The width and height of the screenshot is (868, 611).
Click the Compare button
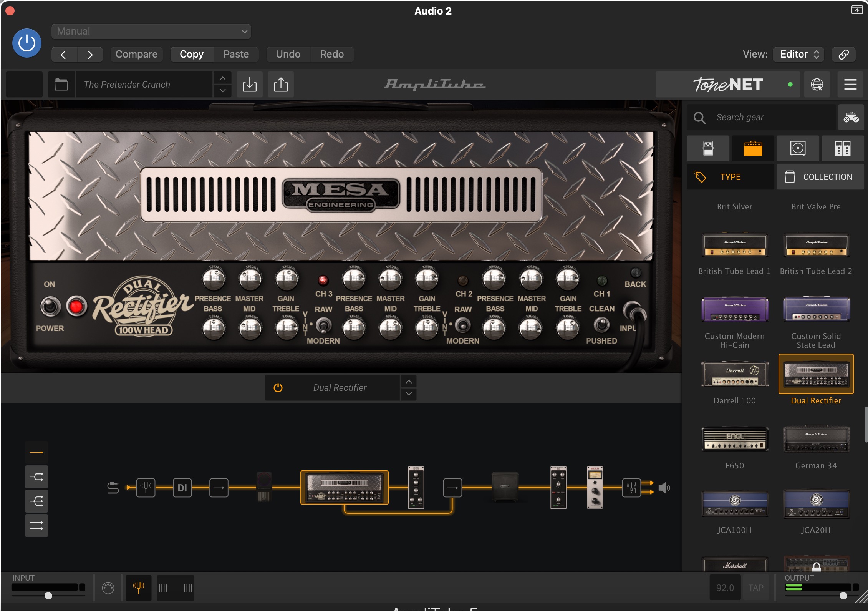[136, 55]
